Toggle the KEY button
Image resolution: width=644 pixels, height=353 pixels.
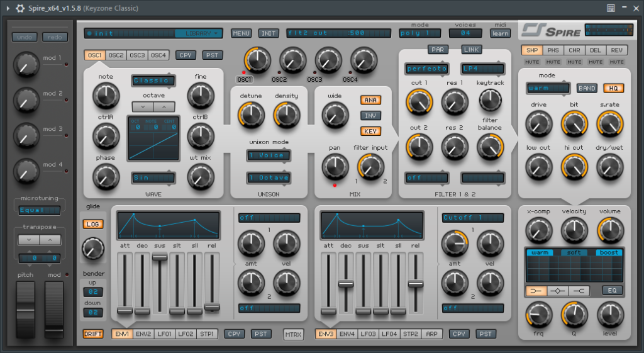370,131
